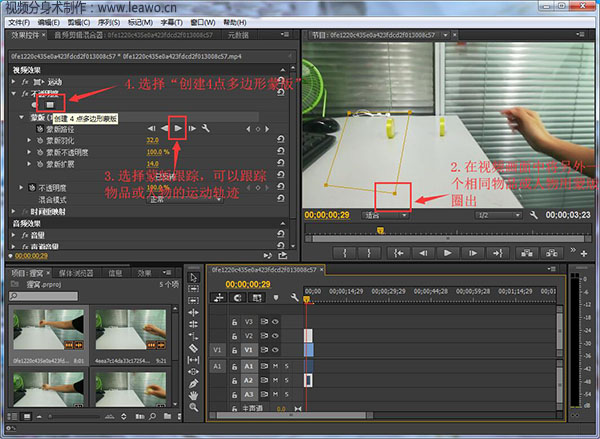Solo audio track A2
Image resolution: width=600 pixels, height=439 pixels.
pos(287,380)
